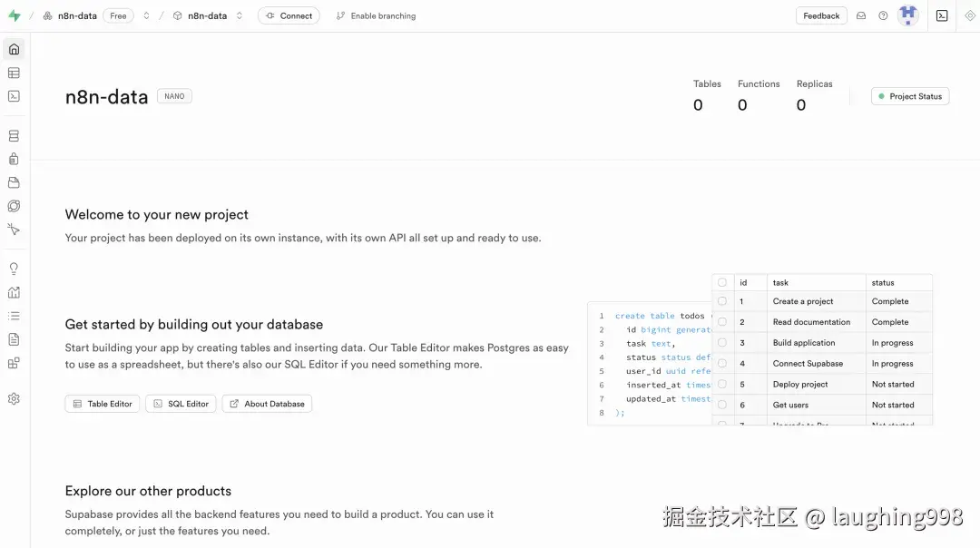Open the Logs list icon in sidebar
This screenshot has height=548, width=980.
pos(14,315)
